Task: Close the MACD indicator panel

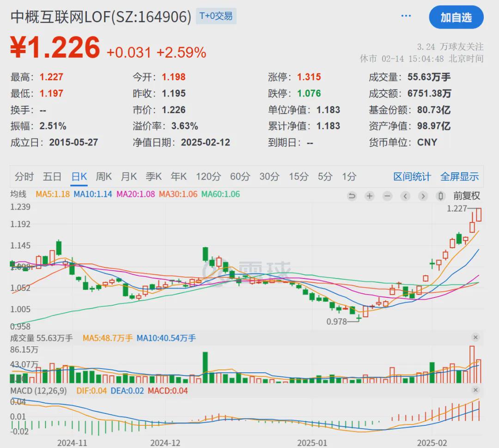Action: pyautogui.click(x=475, y=390)
